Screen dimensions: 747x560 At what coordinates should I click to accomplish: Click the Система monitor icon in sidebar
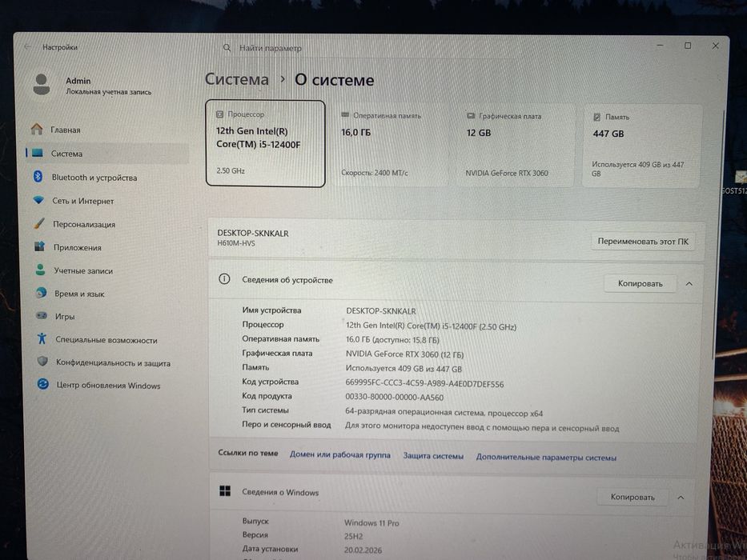[x=38, y=154]
